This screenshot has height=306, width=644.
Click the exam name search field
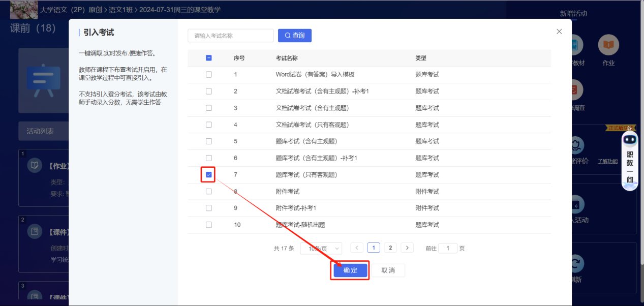pos(231,36)
